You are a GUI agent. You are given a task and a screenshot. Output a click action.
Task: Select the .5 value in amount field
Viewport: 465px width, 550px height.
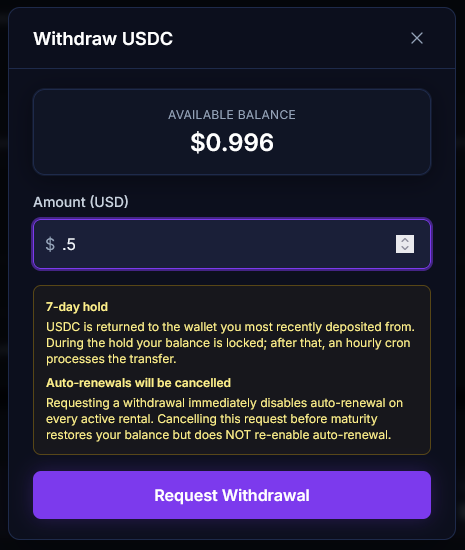69,244
